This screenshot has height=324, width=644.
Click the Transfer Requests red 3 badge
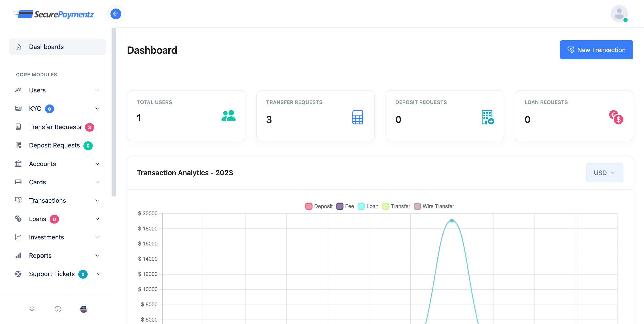pos(89,127)
